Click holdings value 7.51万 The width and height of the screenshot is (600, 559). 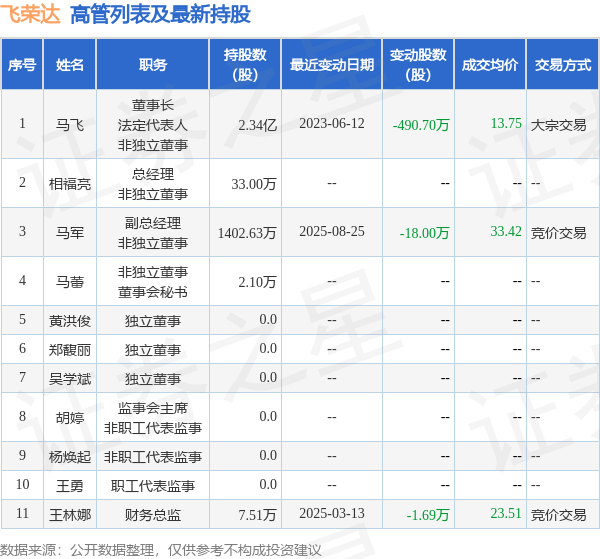click(257, 515)
